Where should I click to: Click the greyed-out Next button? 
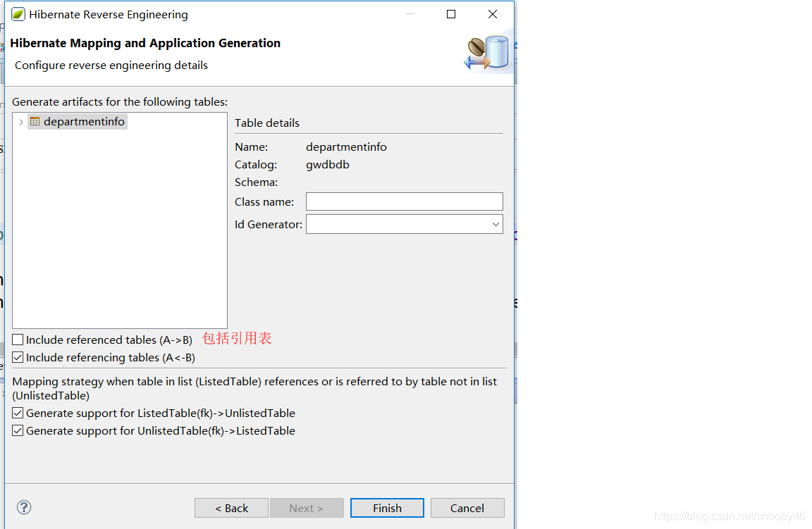[307, 508]
